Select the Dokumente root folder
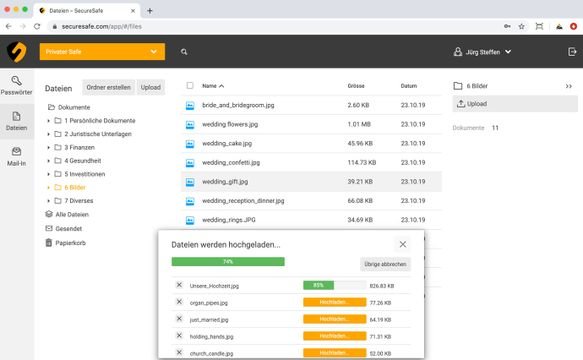Viewport: 583px width, 360px height. [69, 107]
